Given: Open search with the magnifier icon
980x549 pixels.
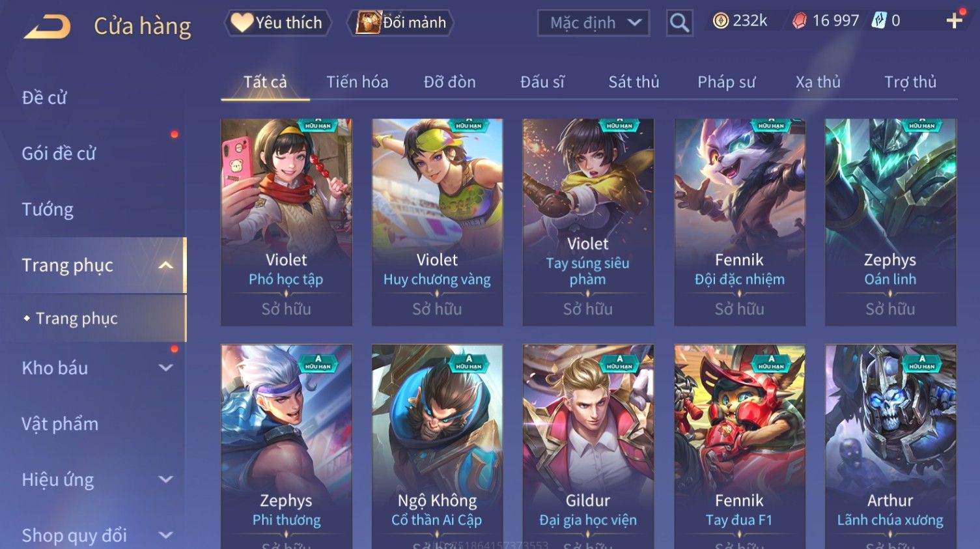Looking at the screenshot, I should coord(679,23).
